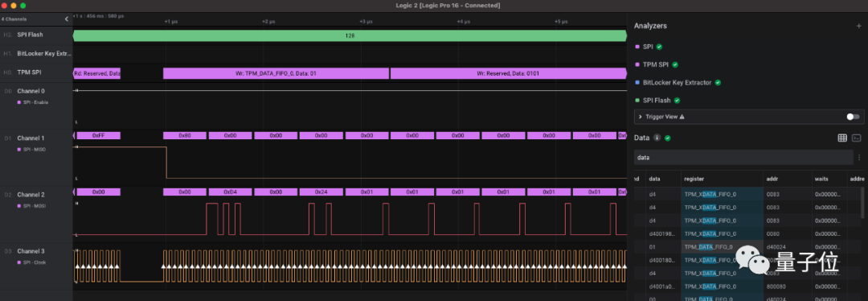Click info icon next to Data heading

click(657, 138)
